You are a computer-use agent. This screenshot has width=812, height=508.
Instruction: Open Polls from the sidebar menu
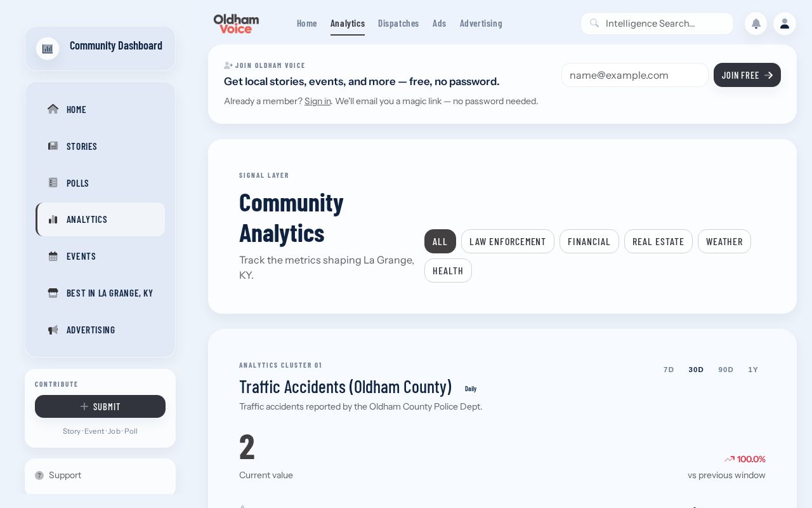(100, 183)
